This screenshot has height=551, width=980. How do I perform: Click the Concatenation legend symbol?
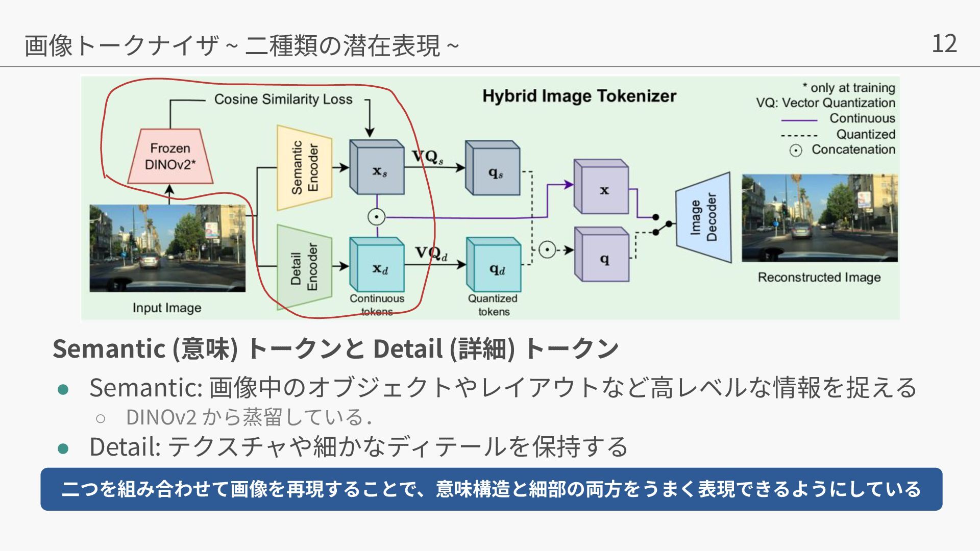[795, 151]
